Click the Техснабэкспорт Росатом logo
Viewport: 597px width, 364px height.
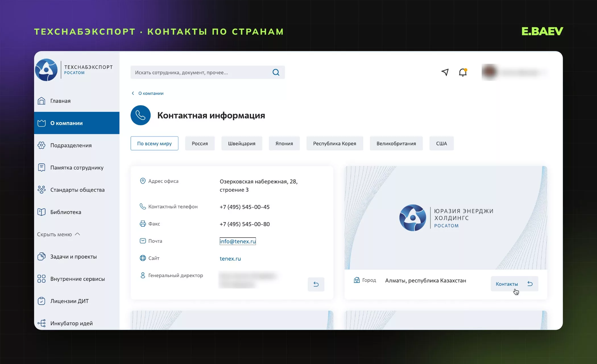(74, 70)
